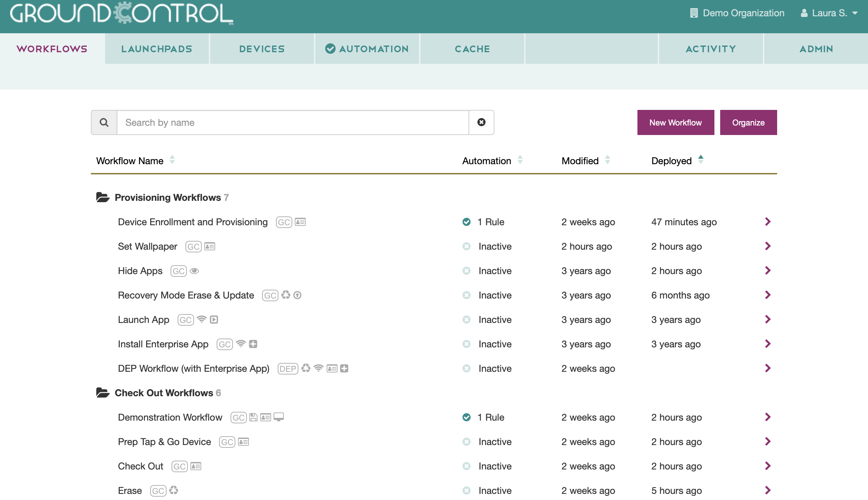Screen dimensions: 868x500
Task: Click the eye icon beside Hide Apps
Action: (194, 271)
